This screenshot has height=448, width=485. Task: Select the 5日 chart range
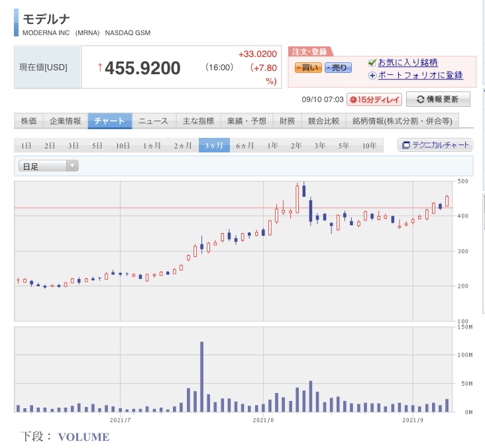click(x=97, y=145)
